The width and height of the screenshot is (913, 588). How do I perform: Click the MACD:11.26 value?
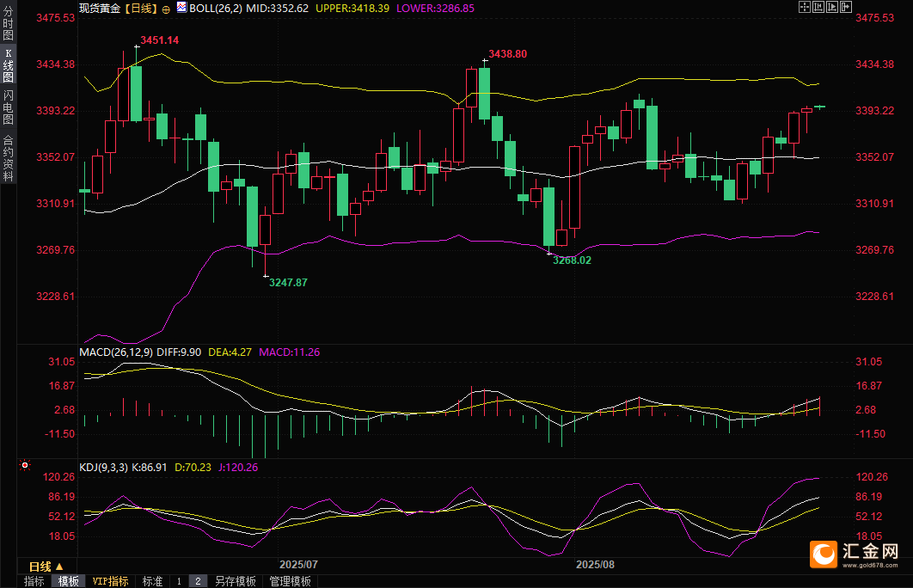290,352
